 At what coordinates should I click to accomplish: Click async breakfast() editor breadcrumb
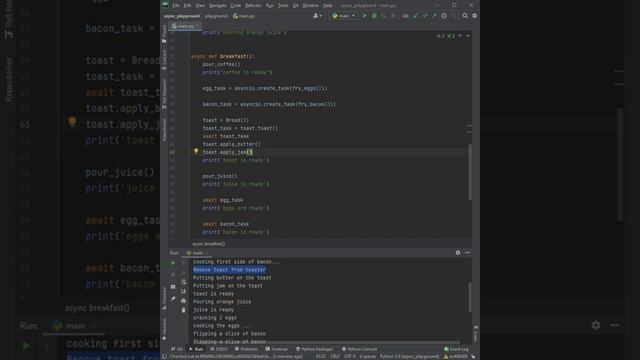pos(209,244)
